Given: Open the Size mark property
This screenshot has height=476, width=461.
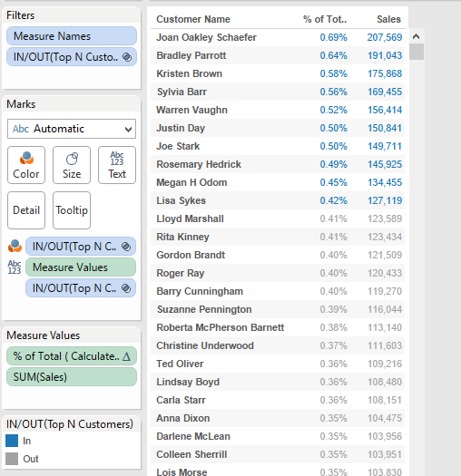Looking at the screenshot, I should click(72, 165).
